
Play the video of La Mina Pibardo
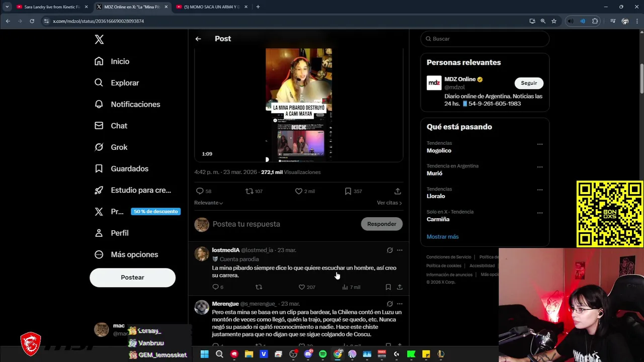(299, 105)
